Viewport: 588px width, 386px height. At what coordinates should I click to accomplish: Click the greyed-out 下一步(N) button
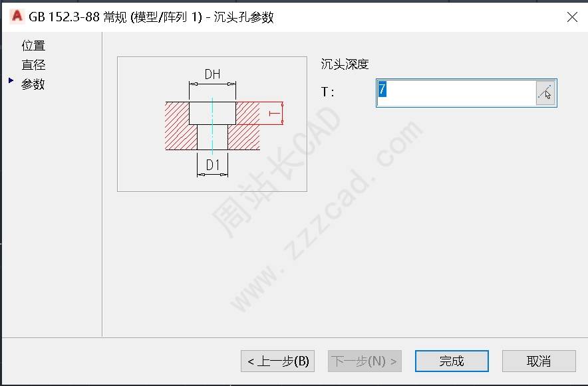(x=365, y=361)
